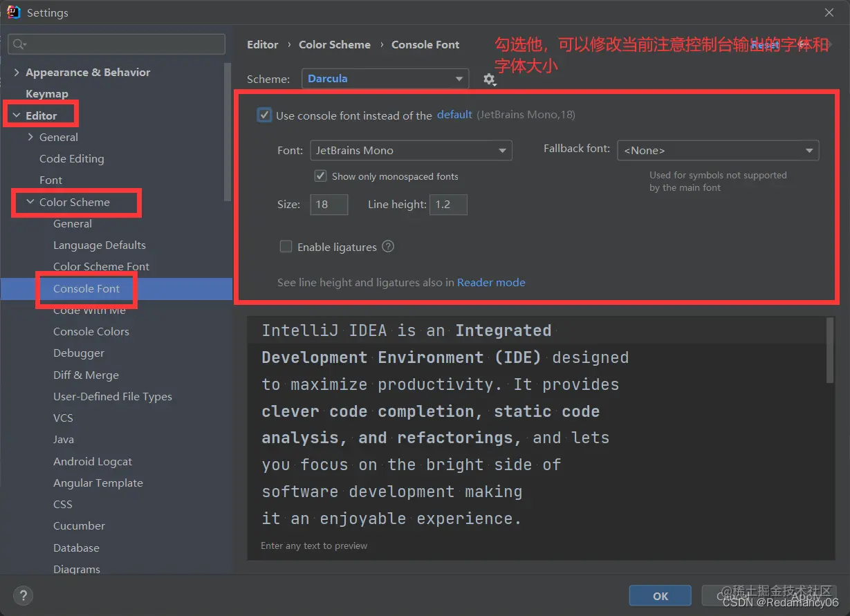850x616 pixels.
Task: Select User-Defined File Types item
Action: tap(113, 396)
